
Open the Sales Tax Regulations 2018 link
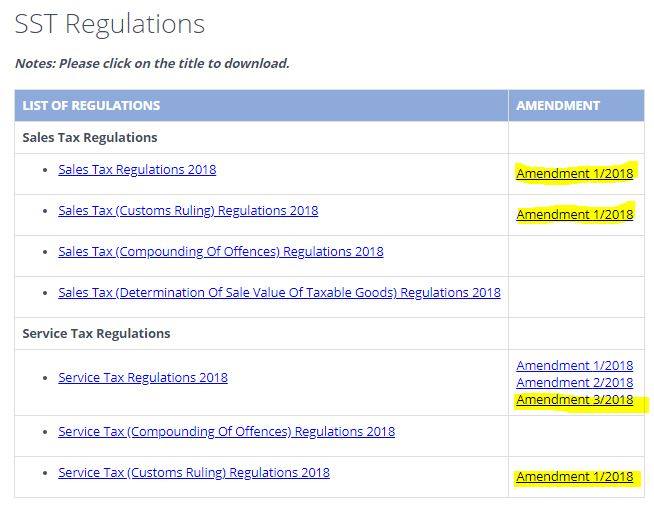point(137,170)
